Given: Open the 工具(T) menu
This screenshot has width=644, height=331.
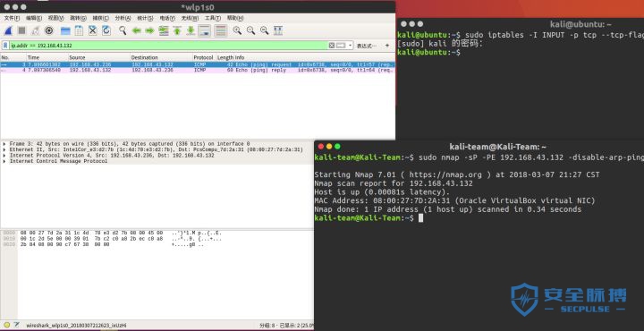Looking at the screenshot, I should [212, 18].
